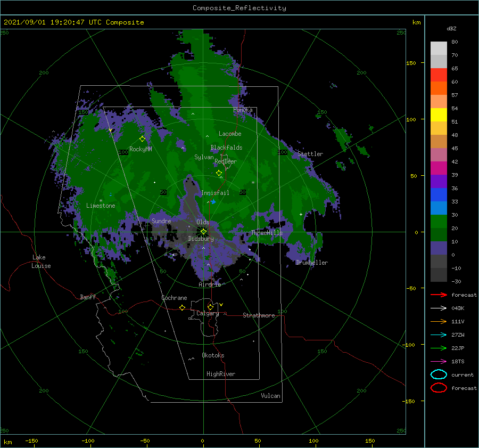This screenshot has width=479, height=448.
Task: Select the orange 111V arrow legend icon
Action: coord(439,321)
